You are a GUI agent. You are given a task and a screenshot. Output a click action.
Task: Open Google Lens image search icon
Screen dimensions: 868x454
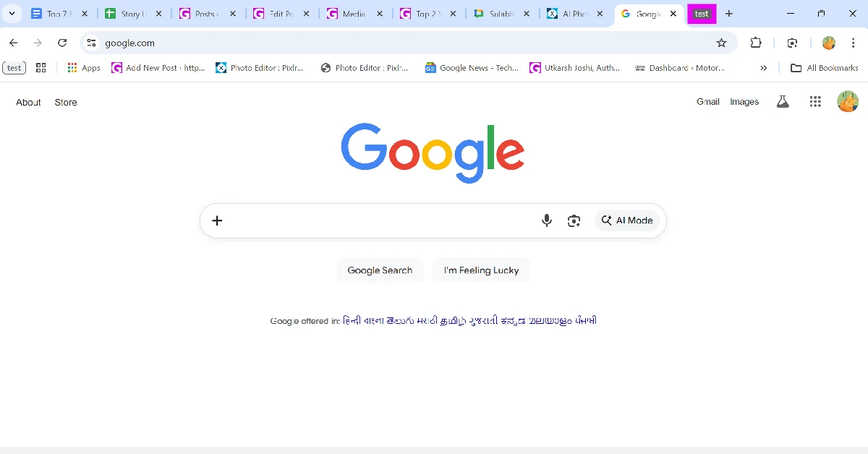[x=574, y=220]
